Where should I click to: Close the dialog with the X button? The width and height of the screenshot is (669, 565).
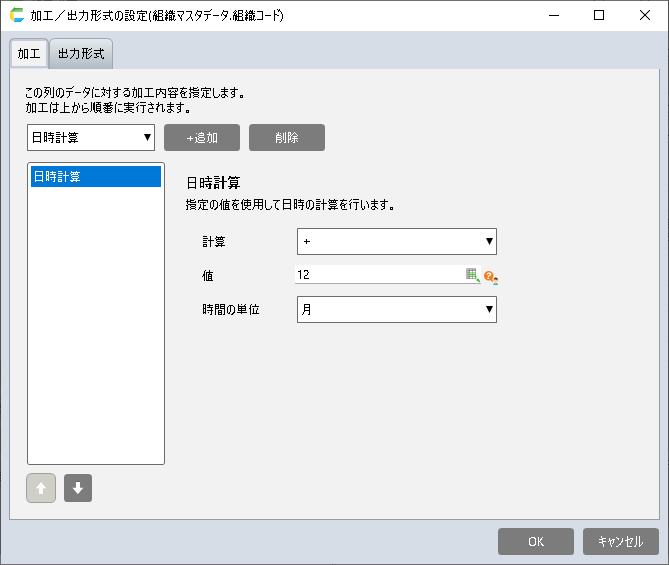[x=645, y=16]
